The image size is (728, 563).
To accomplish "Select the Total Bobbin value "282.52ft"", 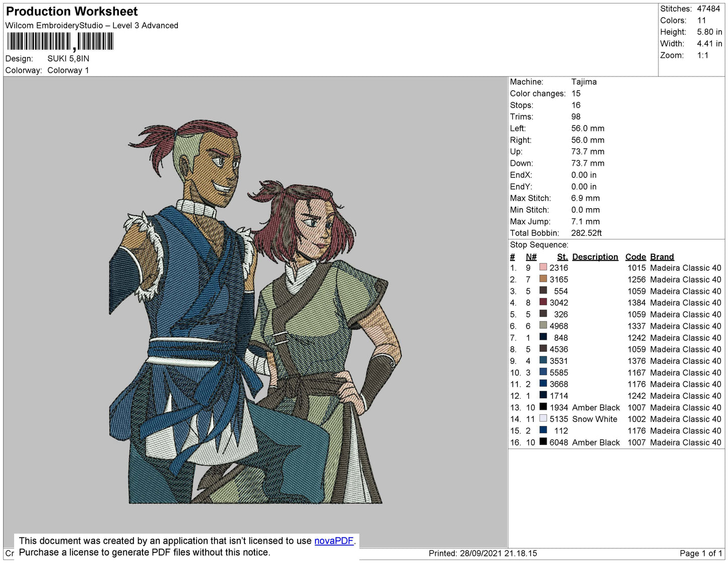I will 586,233.
